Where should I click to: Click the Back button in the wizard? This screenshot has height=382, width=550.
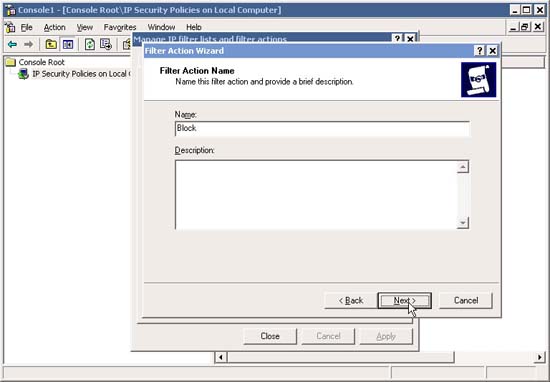pyautogui.click(x=350, y=301)
